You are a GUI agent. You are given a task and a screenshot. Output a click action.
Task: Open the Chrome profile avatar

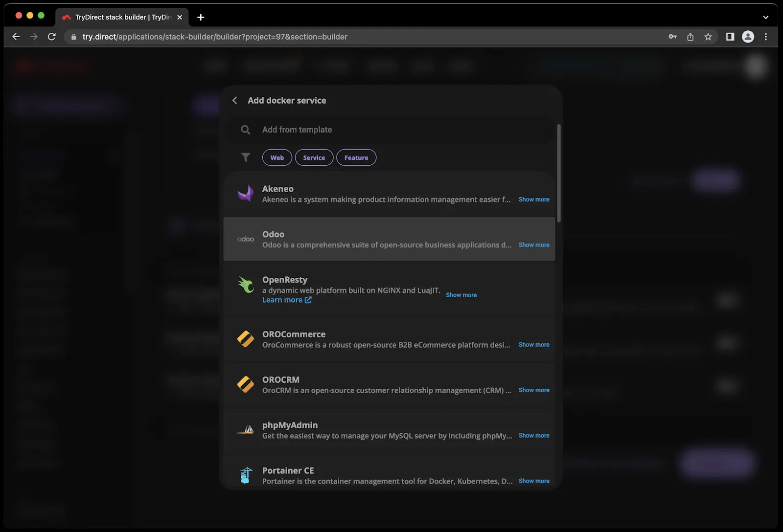coord(748,37)
